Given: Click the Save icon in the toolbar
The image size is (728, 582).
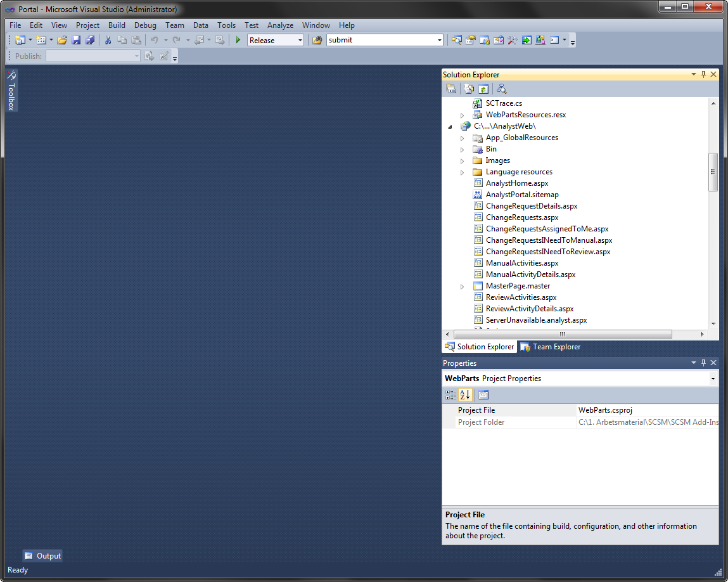Looking at the screenshot, I should (x=75, y=41).
